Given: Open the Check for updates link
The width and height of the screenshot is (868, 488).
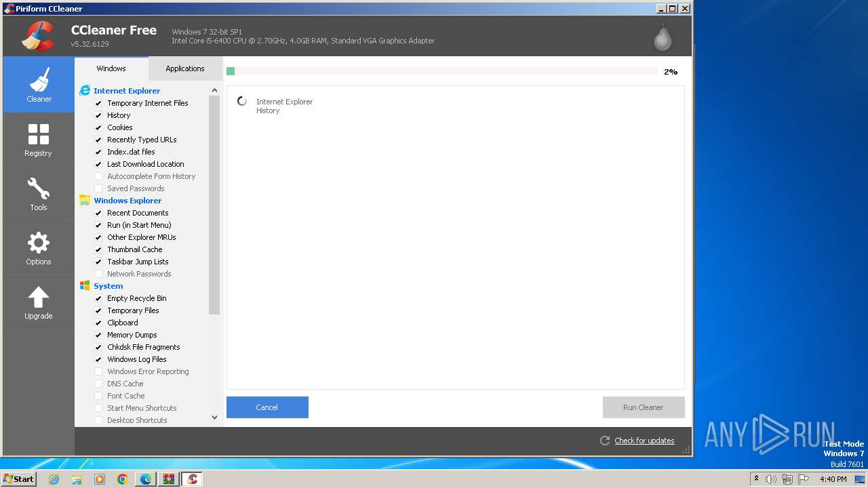Looking at the screenshot, I should (x=644, y=441).
